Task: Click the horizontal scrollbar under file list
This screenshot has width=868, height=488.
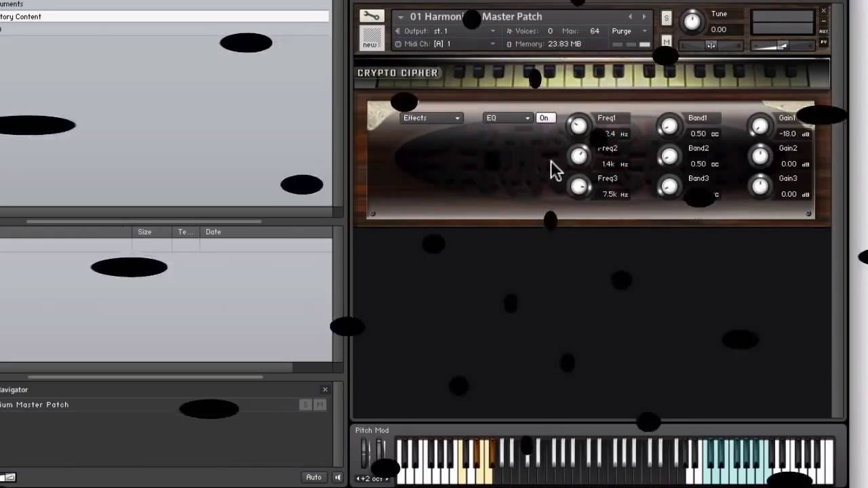Action: (145, 377)
